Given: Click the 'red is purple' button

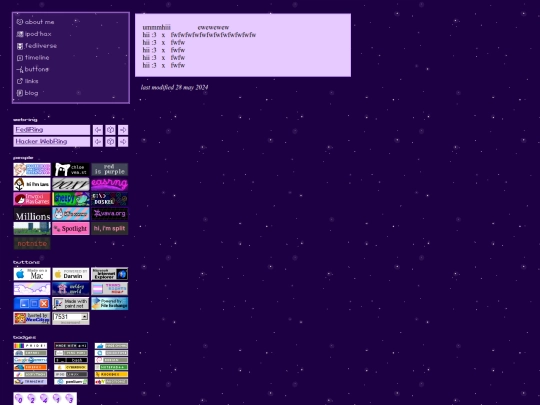Looking at the screenshot, I should [x=110, y=169].
